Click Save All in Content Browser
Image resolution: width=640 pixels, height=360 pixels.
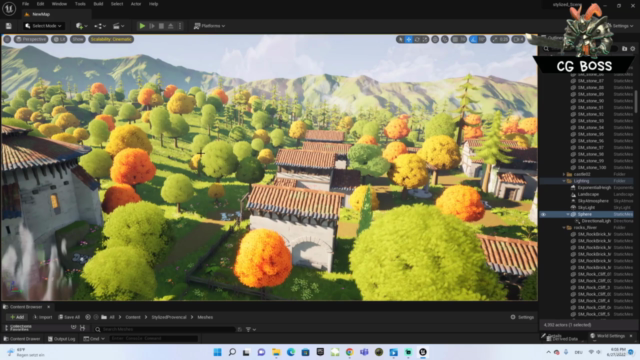(69, 317)
